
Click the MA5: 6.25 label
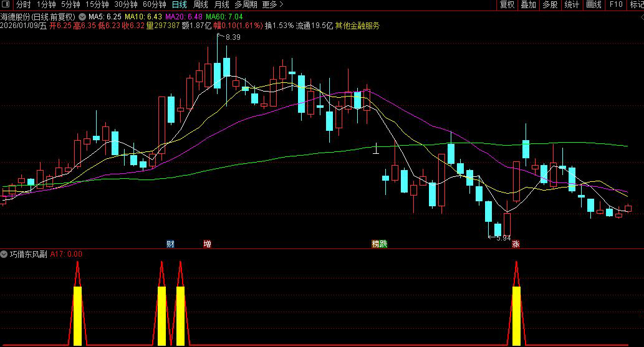coord(105,17)
